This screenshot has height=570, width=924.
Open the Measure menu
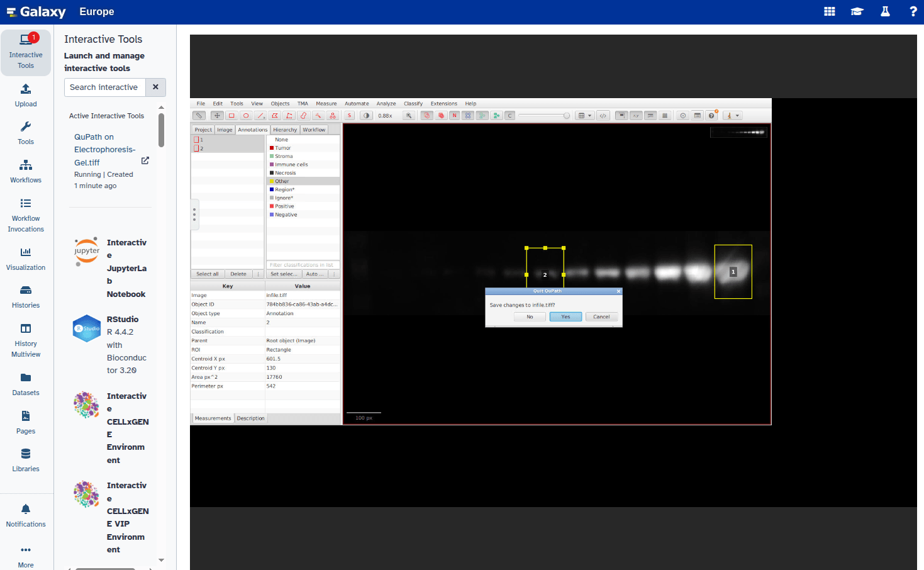point(326,104)
